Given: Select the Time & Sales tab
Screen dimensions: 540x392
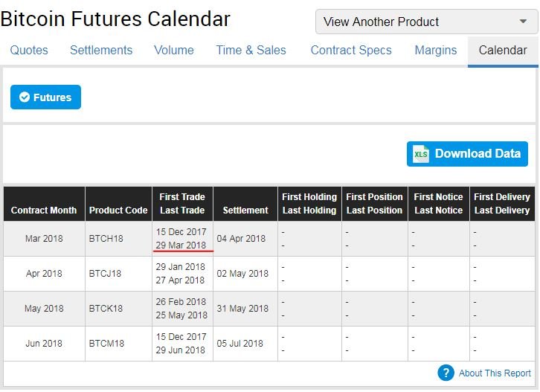Looking at the screenshot, I should click(251, 51).
